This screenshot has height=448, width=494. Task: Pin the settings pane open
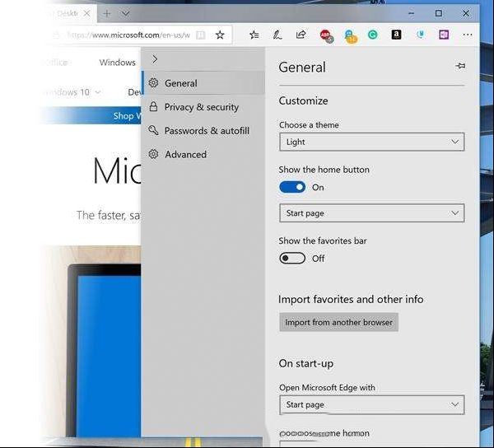pyautogui.click(x=460, y=66)
